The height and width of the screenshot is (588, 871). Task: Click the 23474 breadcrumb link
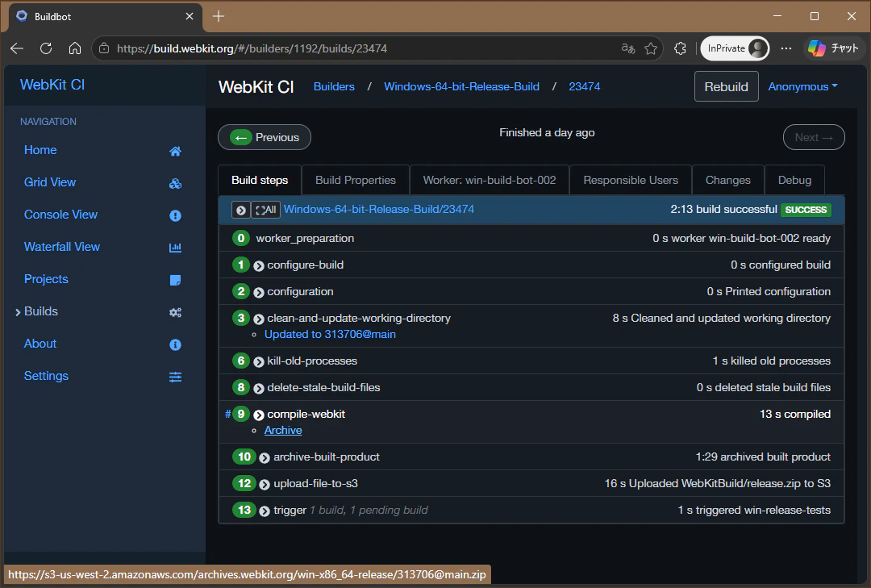[x=585, y=86]
